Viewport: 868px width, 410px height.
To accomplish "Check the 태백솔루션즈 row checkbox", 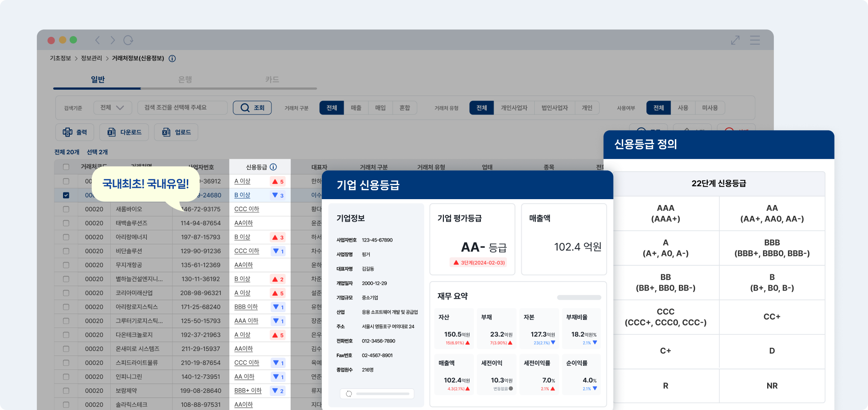I will tap(66, 223).
